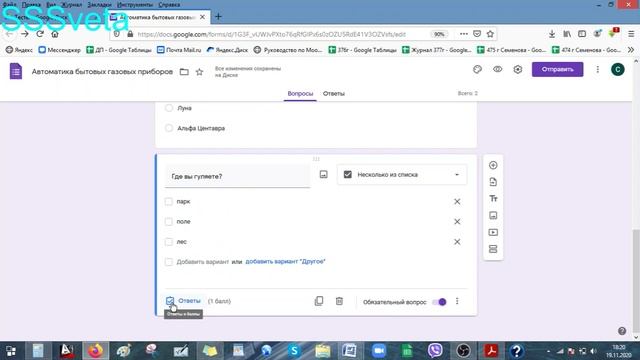Open the 'Несколько из списка' question type dropdown
The width and height of the screenshot is (640, 360).
click(402, 175)
